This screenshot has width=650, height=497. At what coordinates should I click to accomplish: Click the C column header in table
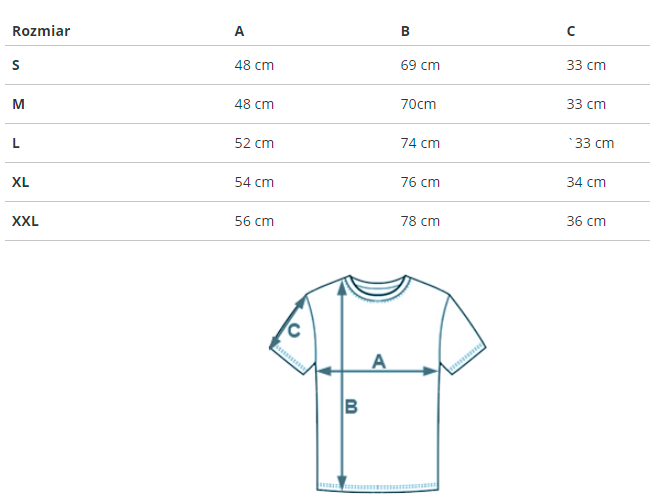[x=571, y=31]
